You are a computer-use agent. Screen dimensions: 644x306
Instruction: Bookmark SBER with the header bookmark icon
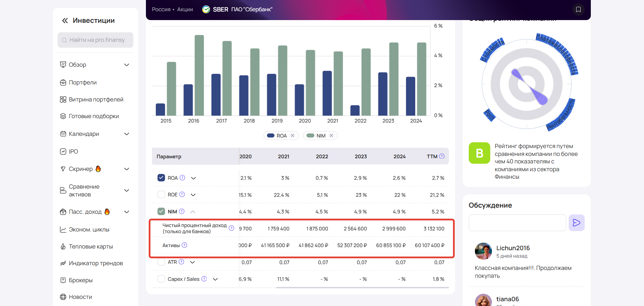(x=579, y=10)
